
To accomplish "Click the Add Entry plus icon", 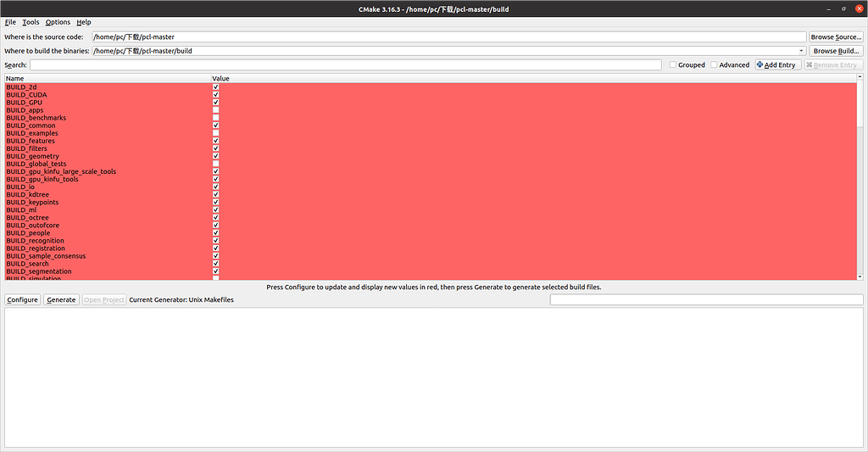I will point(760,64).
